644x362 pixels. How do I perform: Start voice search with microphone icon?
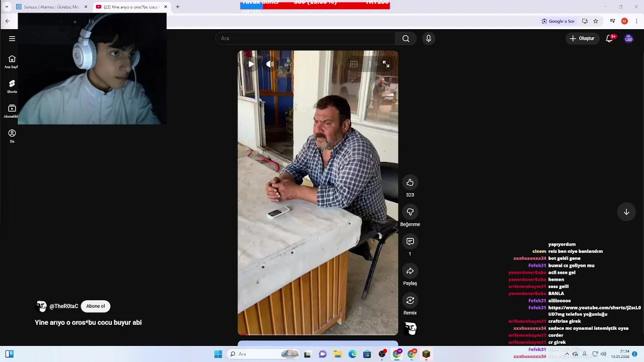(x=428, y=39)
